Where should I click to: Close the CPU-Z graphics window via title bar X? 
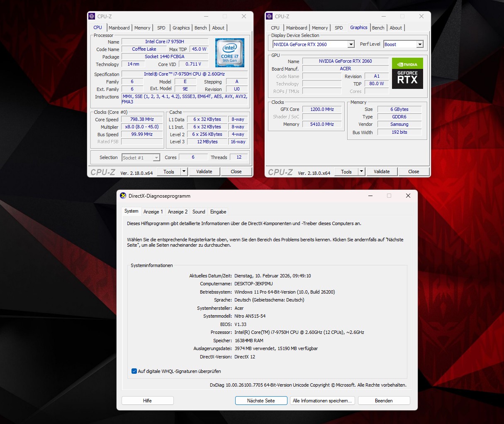[x=421, y=17]
